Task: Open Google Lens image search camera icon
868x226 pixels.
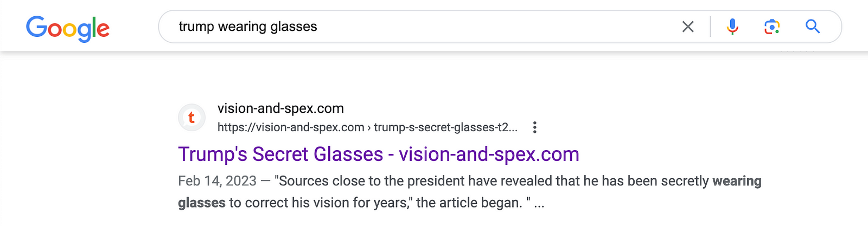Action: point(772,27)
